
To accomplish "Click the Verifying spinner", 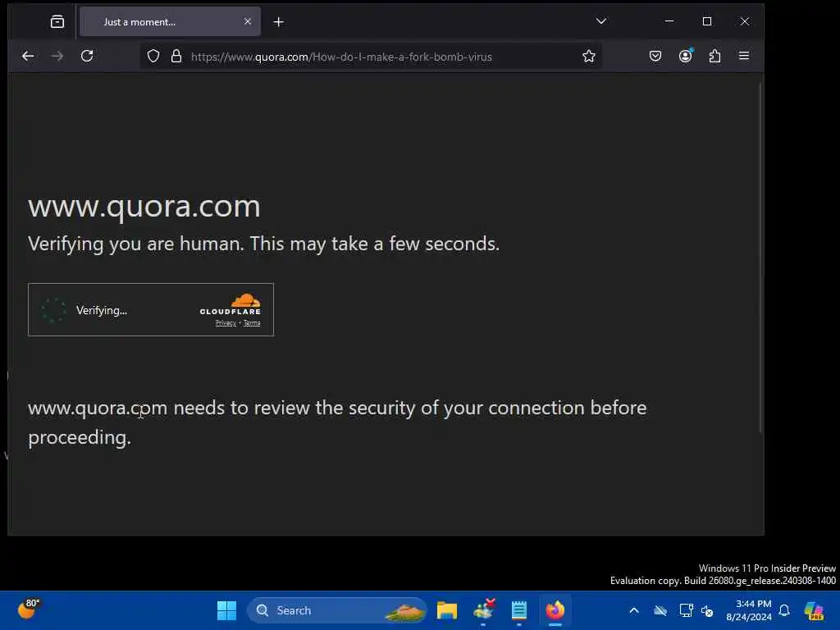I will click(53, 310).
